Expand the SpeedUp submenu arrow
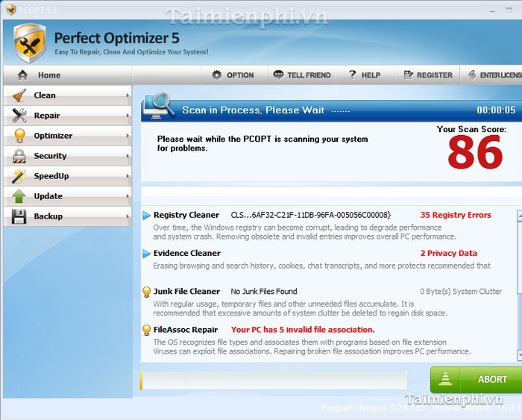Image resolution: width=522 pixels, height=420 pixels. click(128, 176)
